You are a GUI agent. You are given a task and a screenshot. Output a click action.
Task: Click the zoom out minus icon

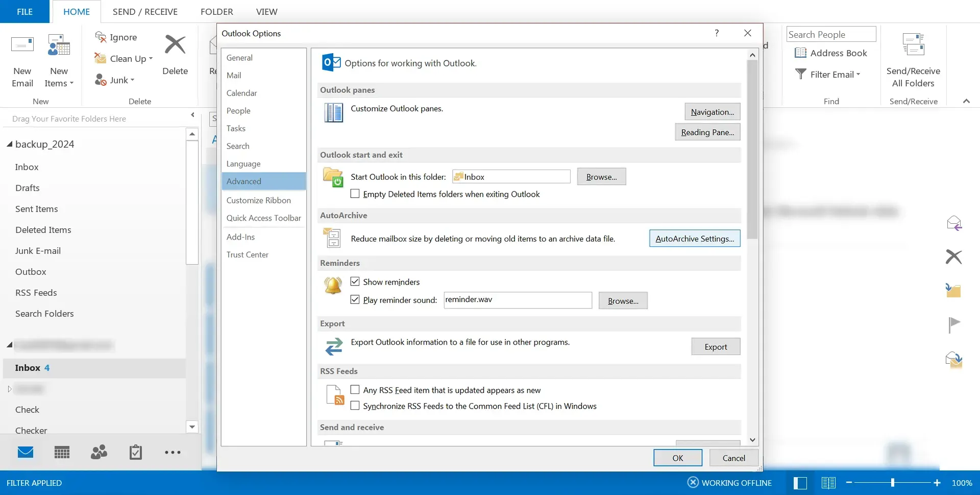point(849,483)
